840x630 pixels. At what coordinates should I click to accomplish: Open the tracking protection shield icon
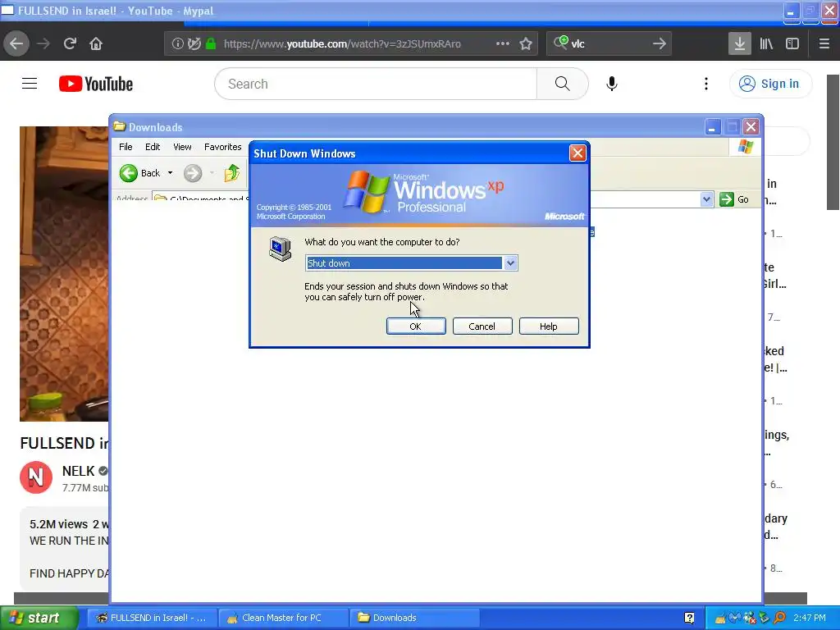coord(194,44)
